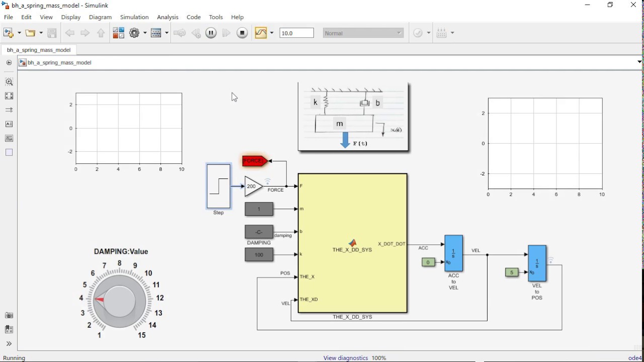644x362 pixels.
Task: Expand the Model Explorer dropdown arrow
Action: coord(167,33)
